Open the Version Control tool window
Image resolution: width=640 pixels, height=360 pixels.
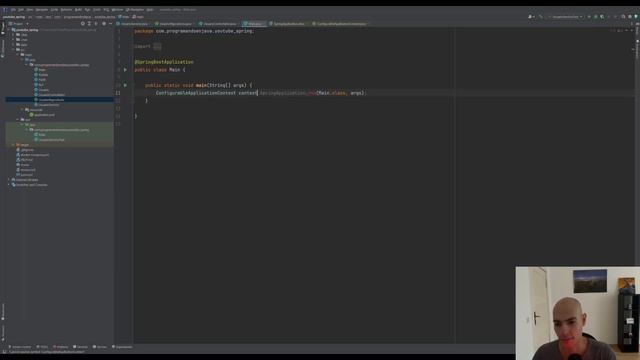point(20,347)
